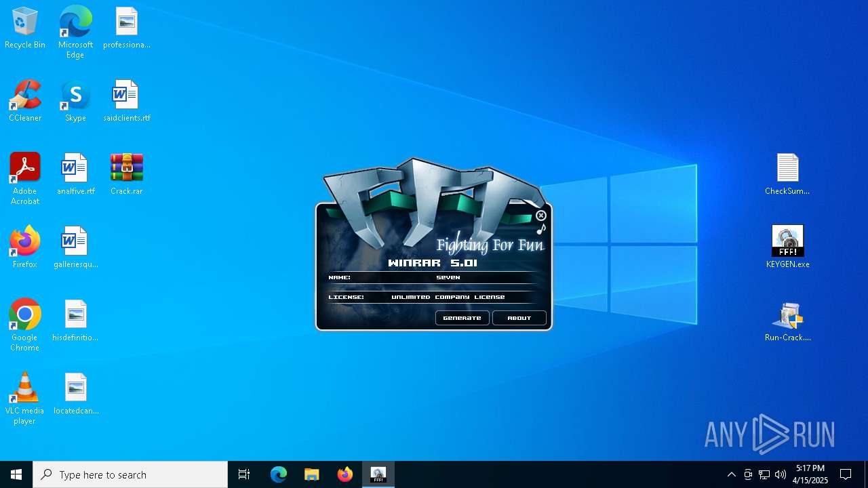The image size is (868, 488).
Task: Click the FFF keygen taskbar button
Action: click(x=378, y=474)
